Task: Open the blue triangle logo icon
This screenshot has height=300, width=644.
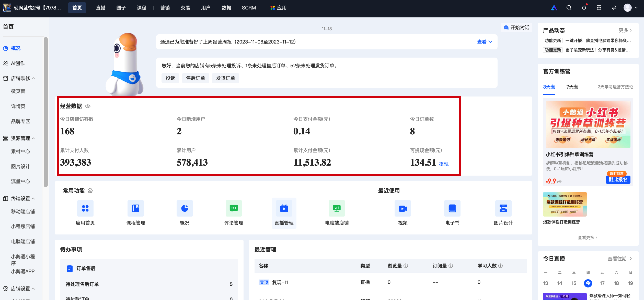Action: click(554, 8)
